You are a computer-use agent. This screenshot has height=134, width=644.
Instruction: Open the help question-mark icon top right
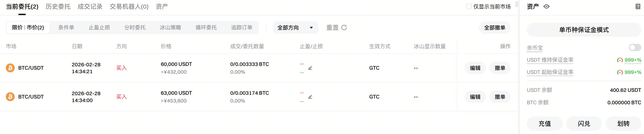click(638, 6)
